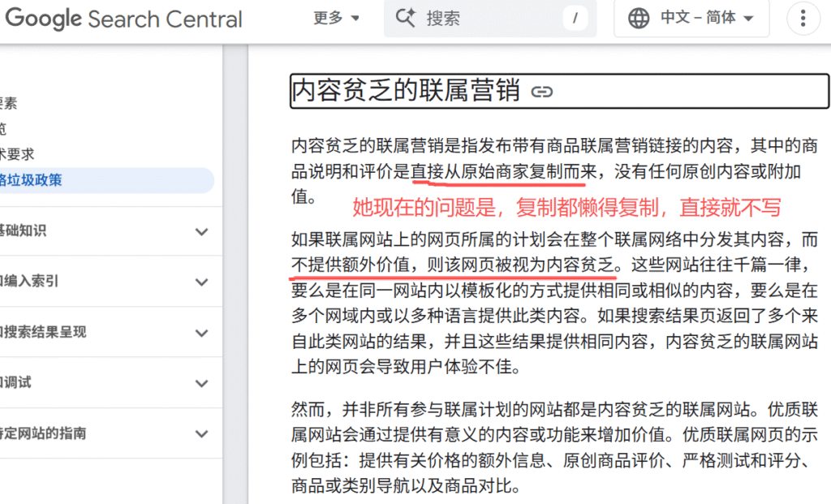Image resolution: width=831 pixels, height=504 pixels.
Task: Select the 垃圾政策 sidebar item
Action: click(x=106, y=180)
